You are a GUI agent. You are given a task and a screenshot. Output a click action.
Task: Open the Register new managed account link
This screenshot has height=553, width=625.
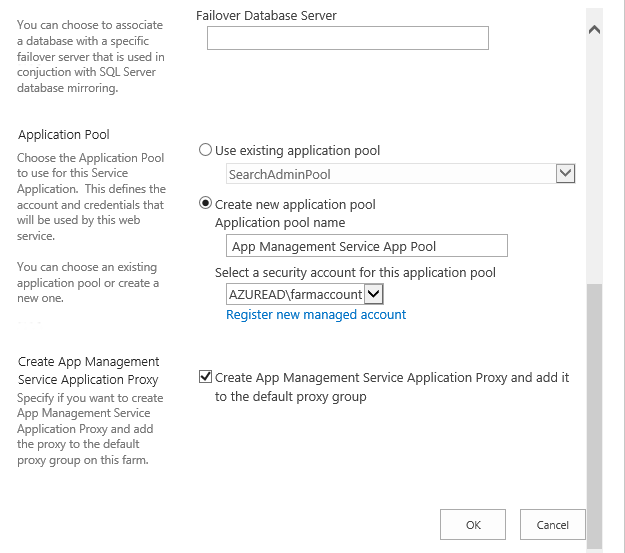pyautogui.click(x=316, y=315)
